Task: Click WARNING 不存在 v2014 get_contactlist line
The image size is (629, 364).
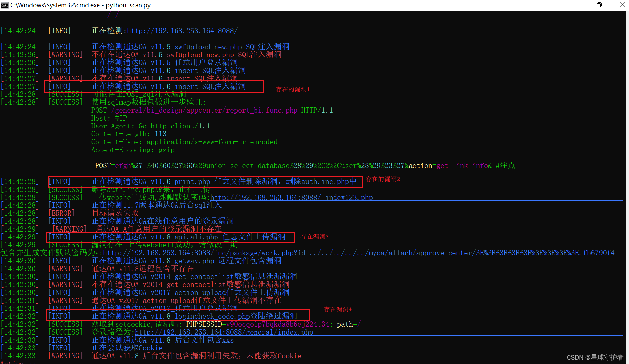Action: click(190, 284)
